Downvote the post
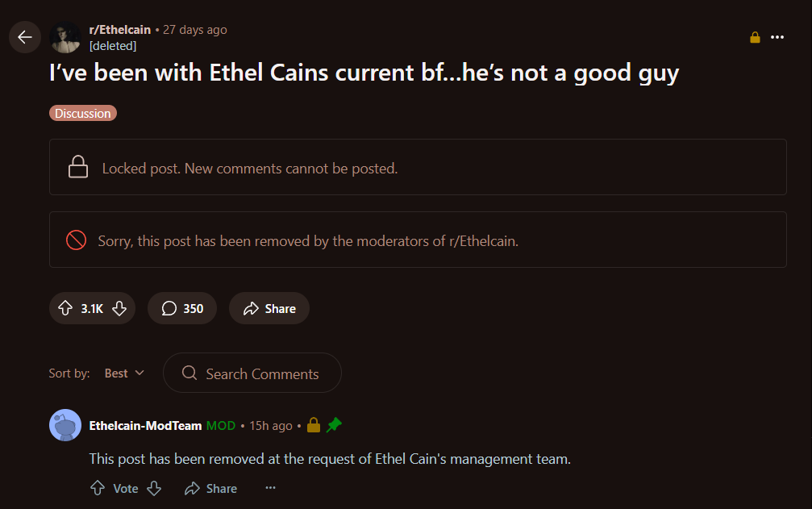The height and width of the screenshot is (509, 812). 119,308
